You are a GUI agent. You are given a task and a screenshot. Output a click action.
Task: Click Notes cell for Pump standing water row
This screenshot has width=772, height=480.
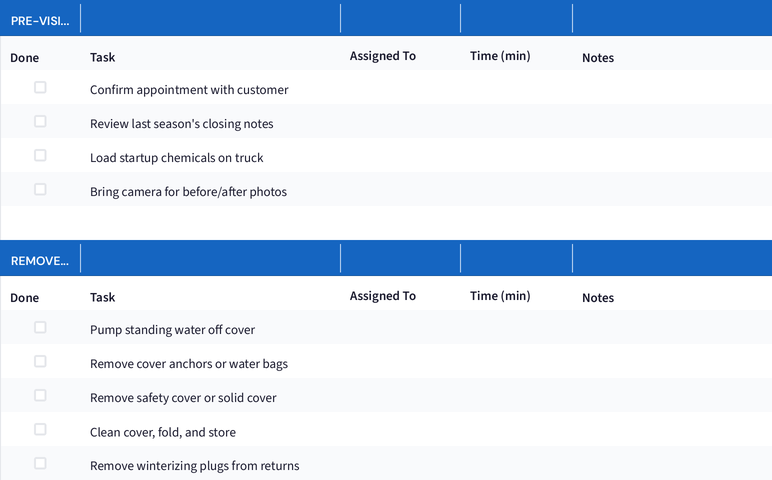pos(670,330)
